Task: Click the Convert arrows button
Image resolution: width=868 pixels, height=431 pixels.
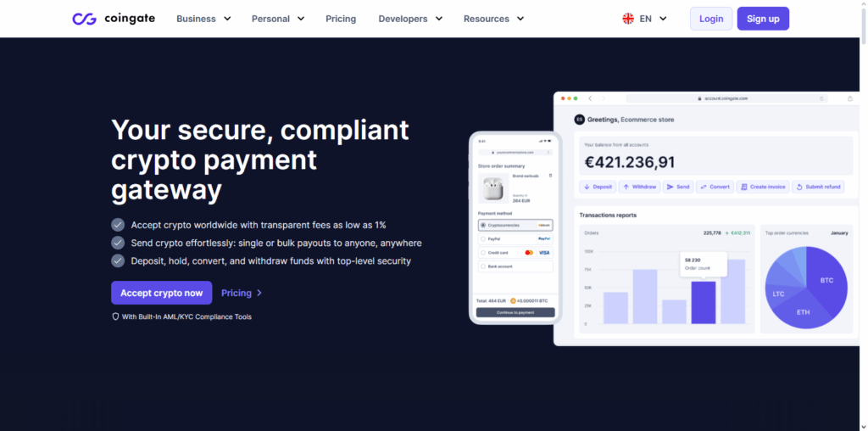Action: [x=715, y=187]
